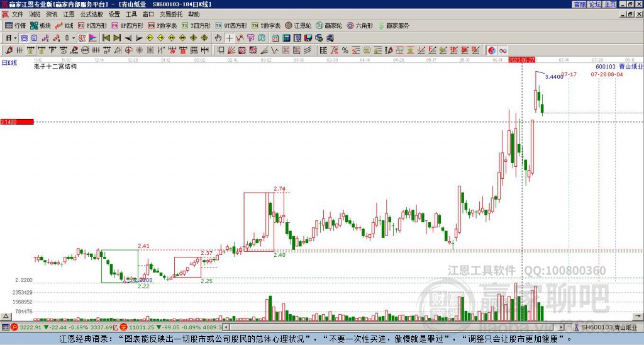Open the 9P四方形 tool

(127, 25)
